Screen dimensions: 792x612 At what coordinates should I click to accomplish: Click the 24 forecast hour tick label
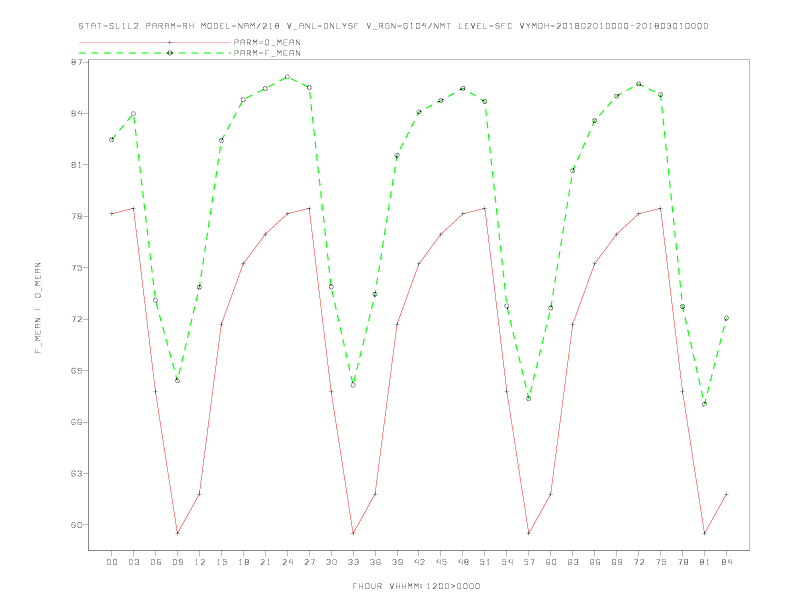[287, 562]
